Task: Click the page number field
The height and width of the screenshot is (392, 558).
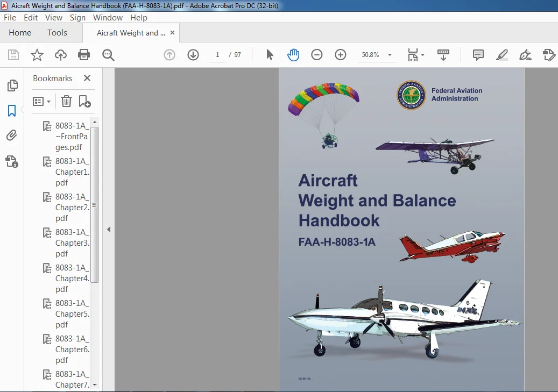Action: point(217,55)
